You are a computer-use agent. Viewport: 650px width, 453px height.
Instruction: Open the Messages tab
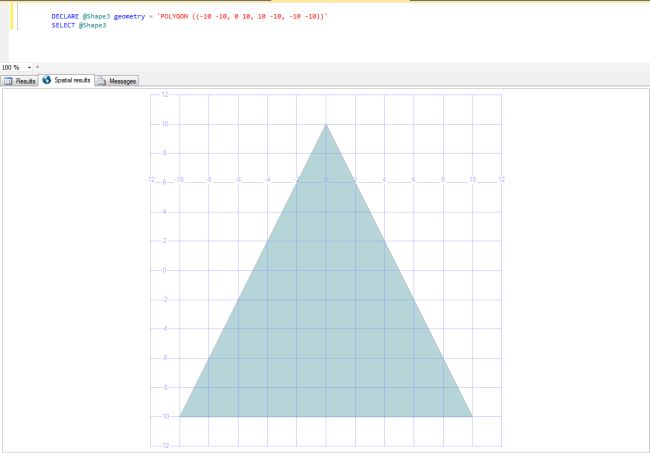(117, 81)
